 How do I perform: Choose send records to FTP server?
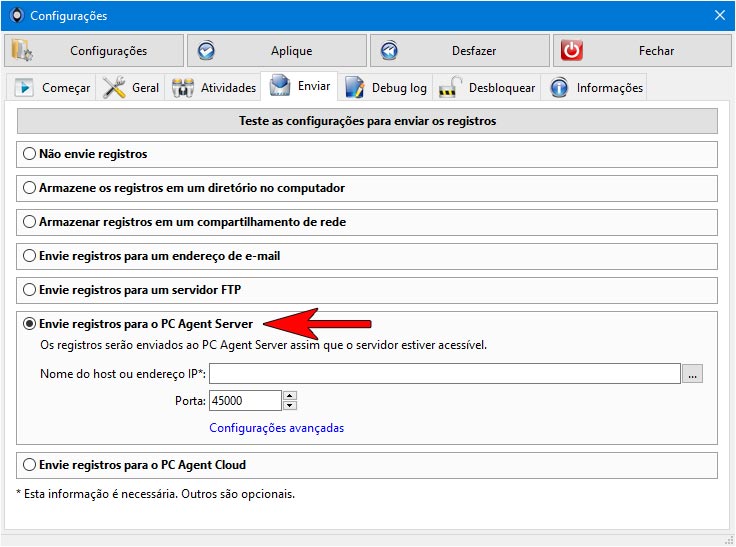coord(29,290)
